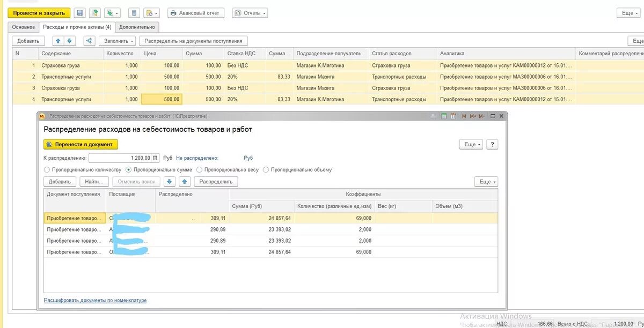The image size is (644, 328).
Task: Print the Авансовый отчет
Action: 195,13
